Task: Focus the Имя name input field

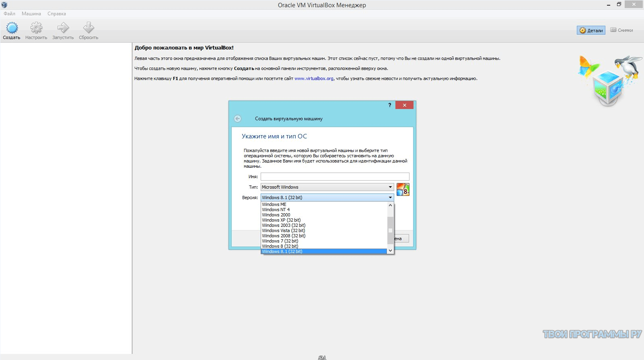Action: pyautogui.click(x=335, y=177)
